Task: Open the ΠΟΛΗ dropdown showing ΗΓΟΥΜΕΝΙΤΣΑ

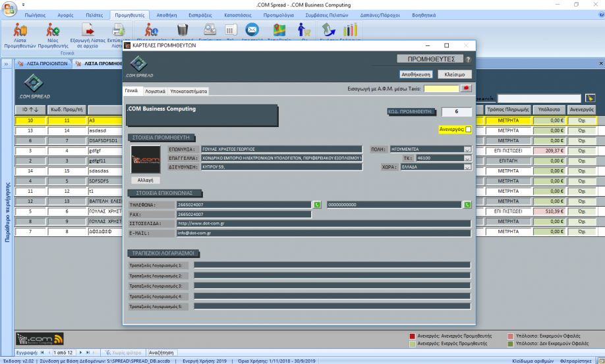Action: click(467, 149)
